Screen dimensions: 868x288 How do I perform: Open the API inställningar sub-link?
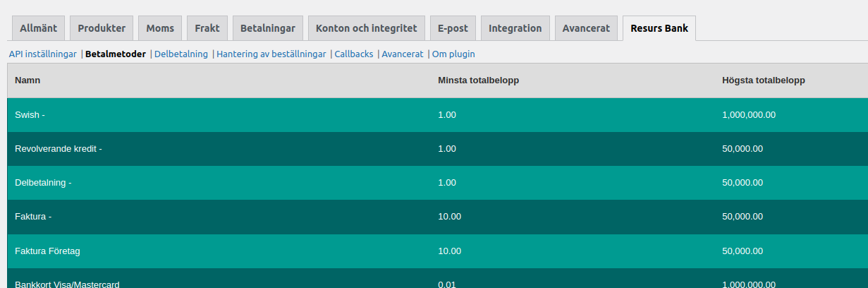(43, 54)
